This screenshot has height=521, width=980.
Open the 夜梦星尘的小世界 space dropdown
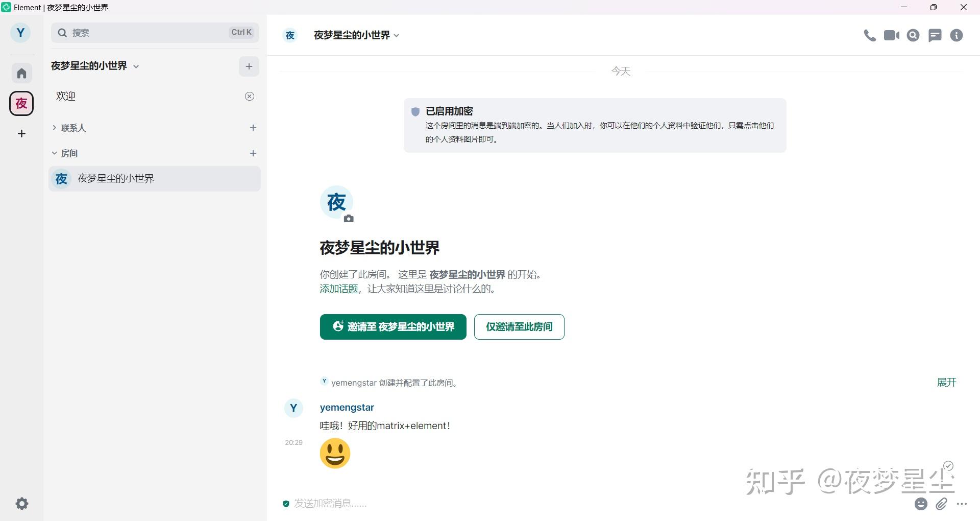(x=135, y=66)
